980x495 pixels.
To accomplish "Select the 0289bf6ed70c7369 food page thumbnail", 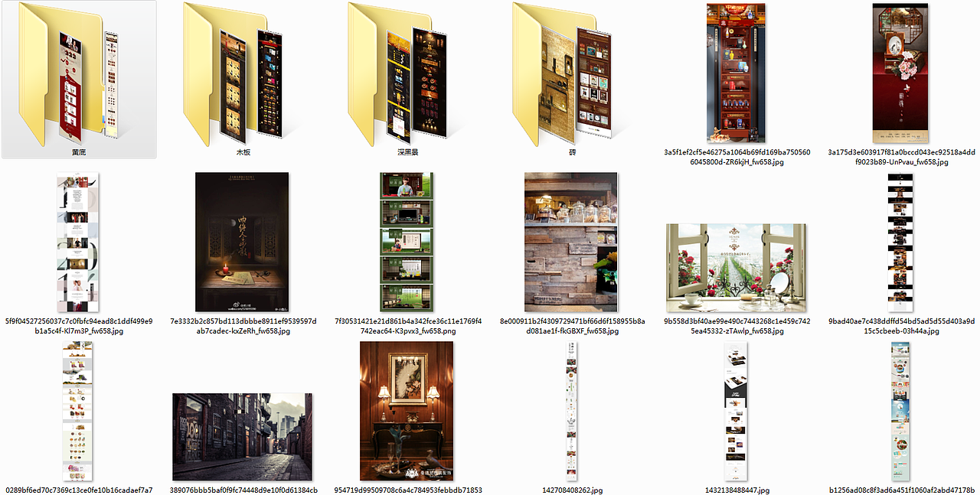I will click(x=78, y=411).
